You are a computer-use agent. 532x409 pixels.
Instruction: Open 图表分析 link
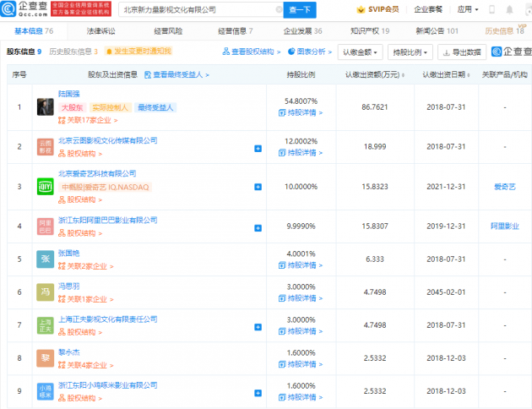pyautogui.click(x=309, y=52)
